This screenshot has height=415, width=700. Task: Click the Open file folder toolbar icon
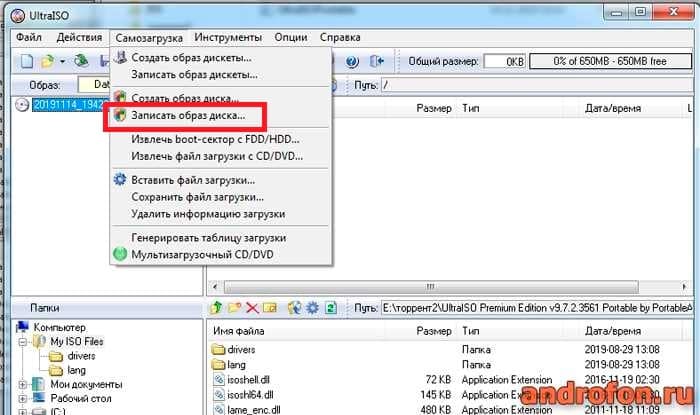click(48, 61)
